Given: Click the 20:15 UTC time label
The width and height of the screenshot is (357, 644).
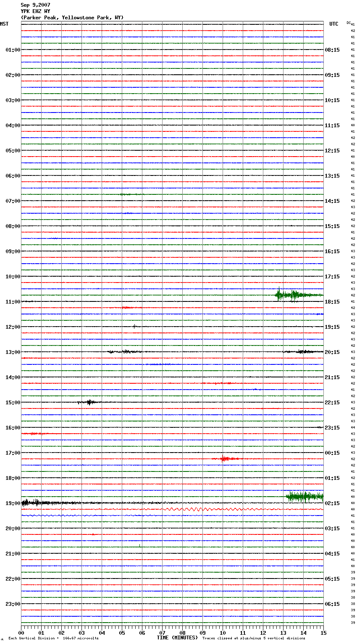Looking at the screenshot, I should 332,352.
